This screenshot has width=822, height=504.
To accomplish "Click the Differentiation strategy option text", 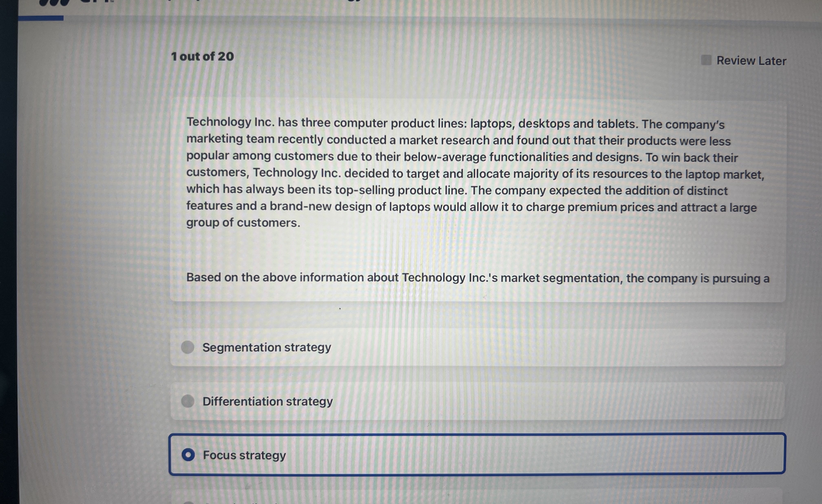I will point(267,402).
